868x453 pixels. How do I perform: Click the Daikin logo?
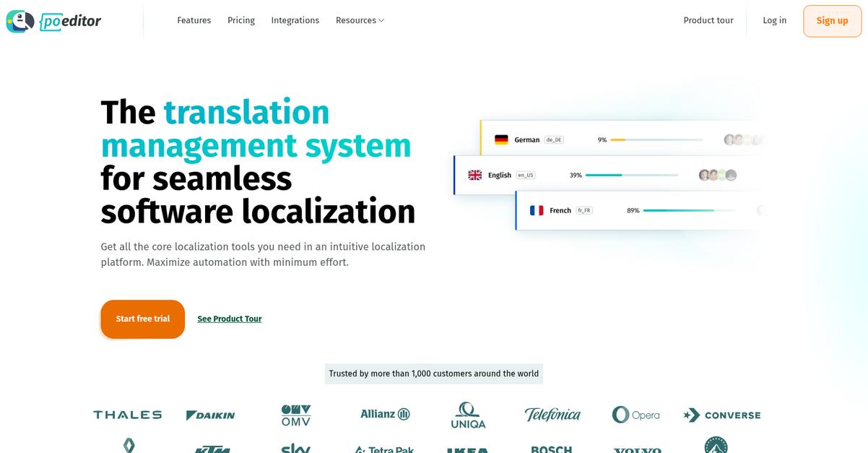pos(210,415)
